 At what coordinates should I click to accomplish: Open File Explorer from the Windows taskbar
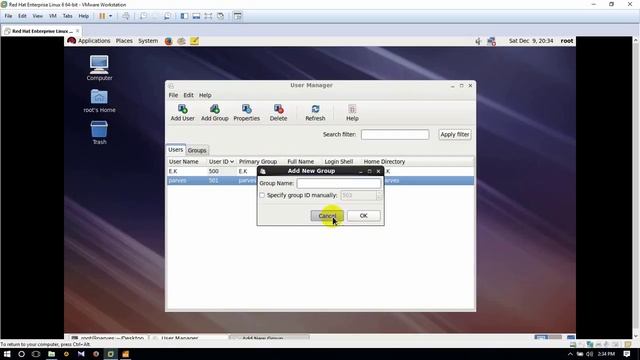pos(51,354)
